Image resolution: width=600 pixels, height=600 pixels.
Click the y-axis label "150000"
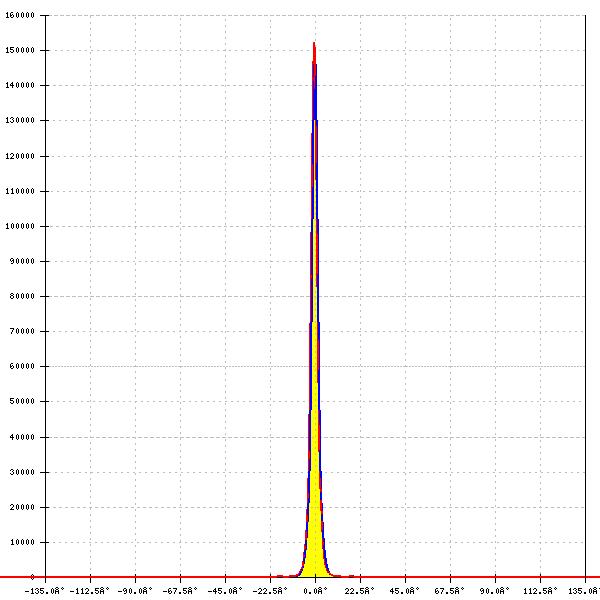(x=20, y=50)
